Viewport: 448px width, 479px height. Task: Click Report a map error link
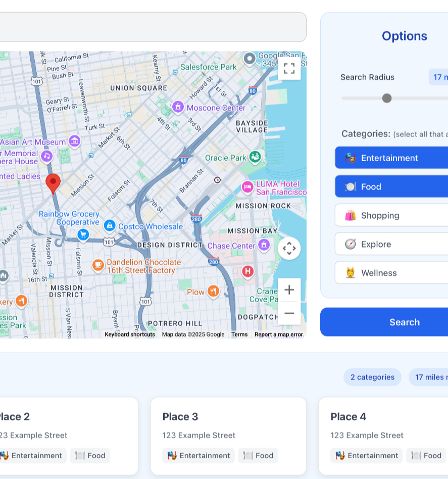point(279,334)
